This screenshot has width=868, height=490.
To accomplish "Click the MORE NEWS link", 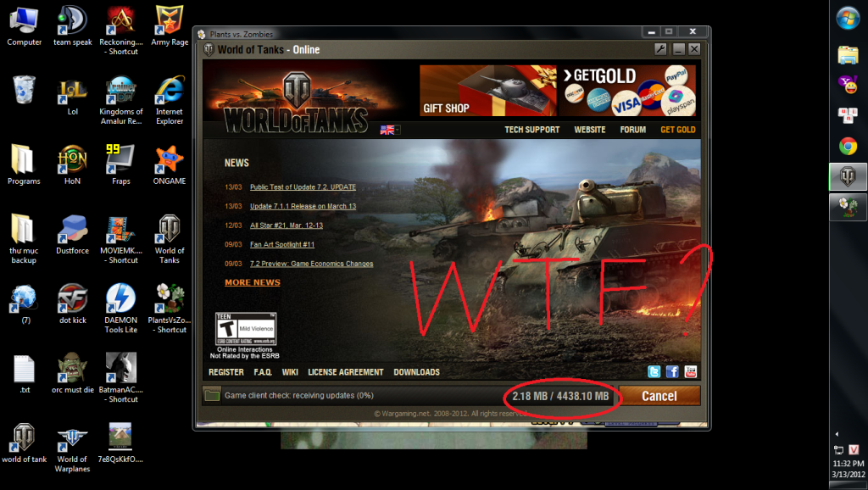I will pos(252,282).
